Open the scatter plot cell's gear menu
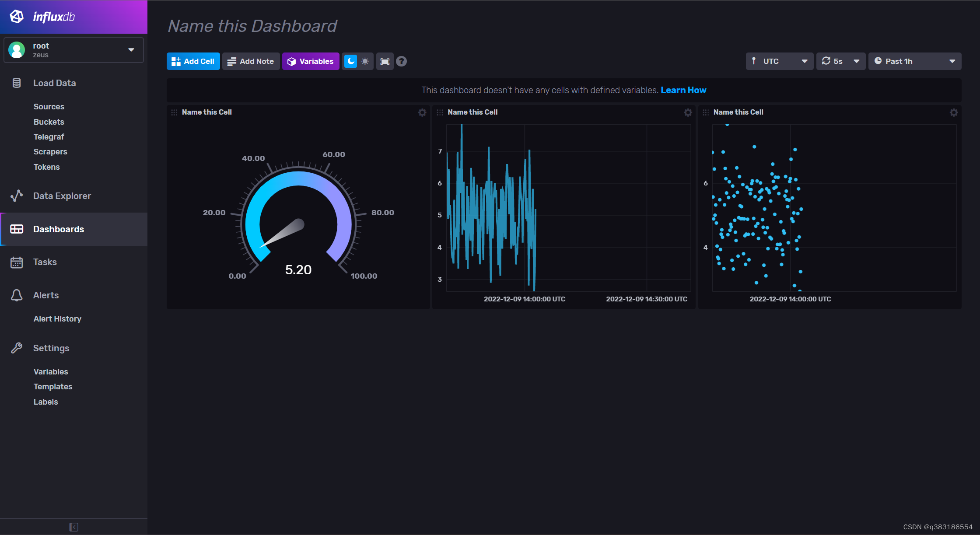The width and height of the screenshot is (980, 535). (x=954, y=112)
